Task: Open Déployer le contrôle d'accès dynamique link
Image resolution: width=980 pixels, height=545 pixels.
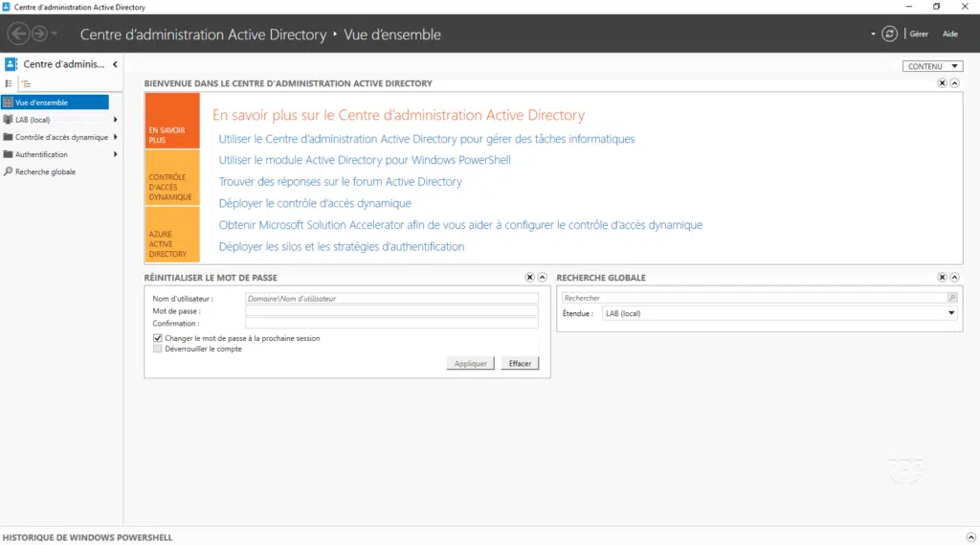Action: pyautogui.click(x=314, y=203)
